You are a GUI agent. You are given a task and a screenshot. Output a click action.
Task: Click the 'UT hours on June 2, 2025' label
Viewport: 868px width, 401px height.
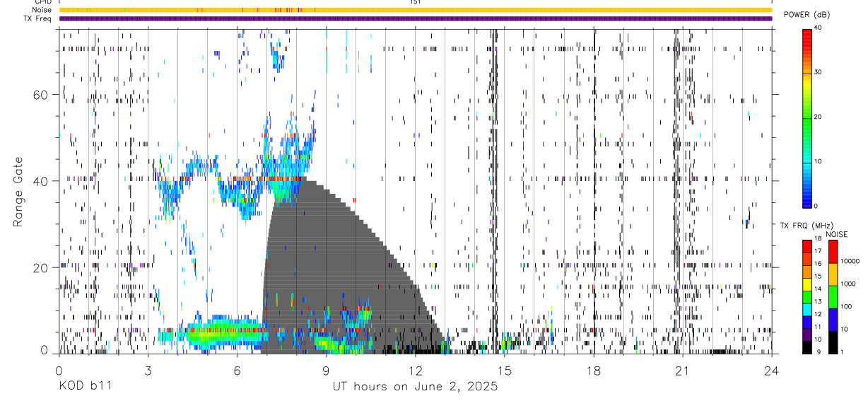415,387
